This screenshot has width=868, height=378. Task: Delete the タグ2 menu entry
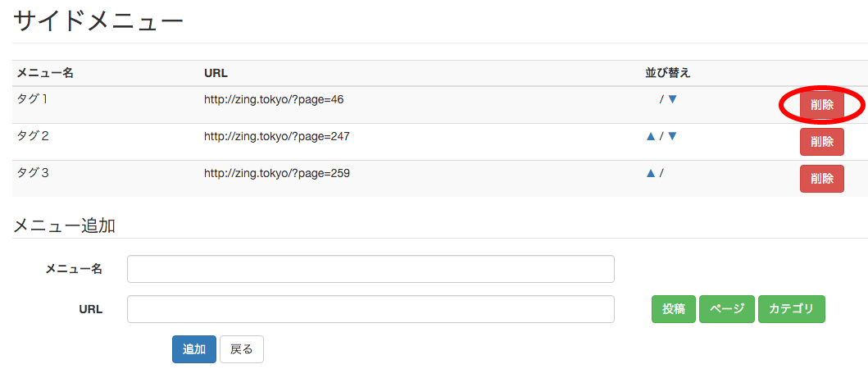[x=821, y=142]
